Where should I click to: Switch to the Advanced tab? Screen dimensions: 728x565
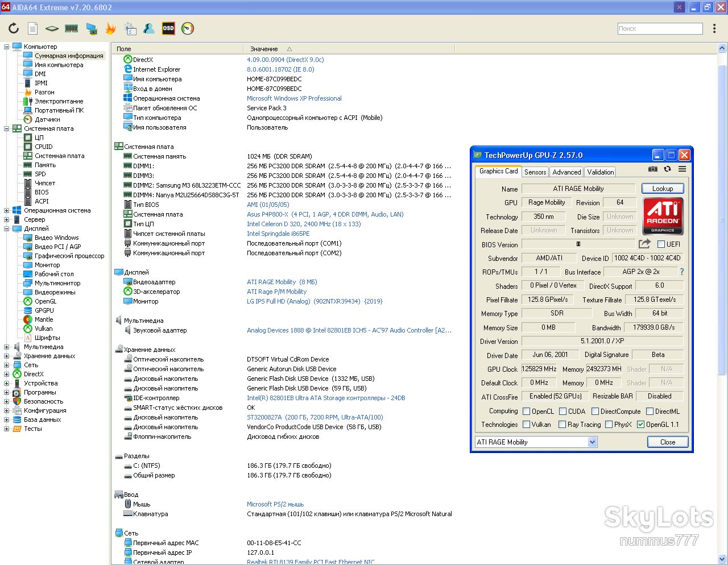tap(566, 172)
